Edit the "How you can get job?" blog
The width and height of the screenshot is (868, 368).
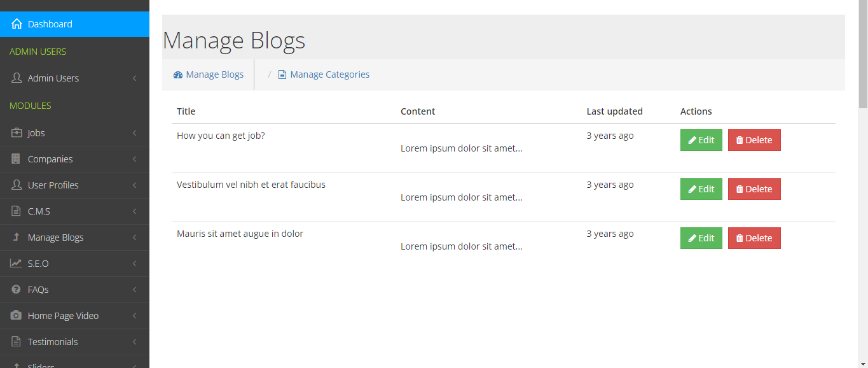[x=701, y=140]
